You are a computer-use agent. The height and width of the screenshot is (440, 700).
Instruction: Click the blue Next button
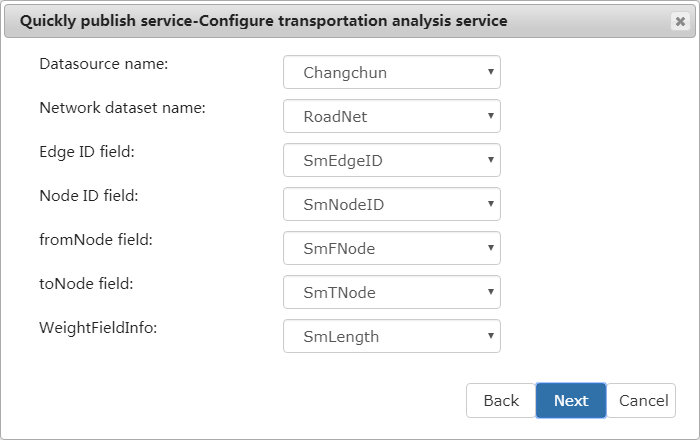[x=570, y=400]
